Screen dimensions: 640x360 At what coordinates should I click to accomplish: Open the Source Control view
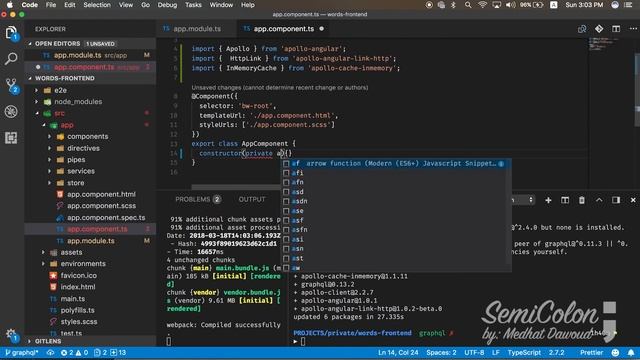click(11, 85)
